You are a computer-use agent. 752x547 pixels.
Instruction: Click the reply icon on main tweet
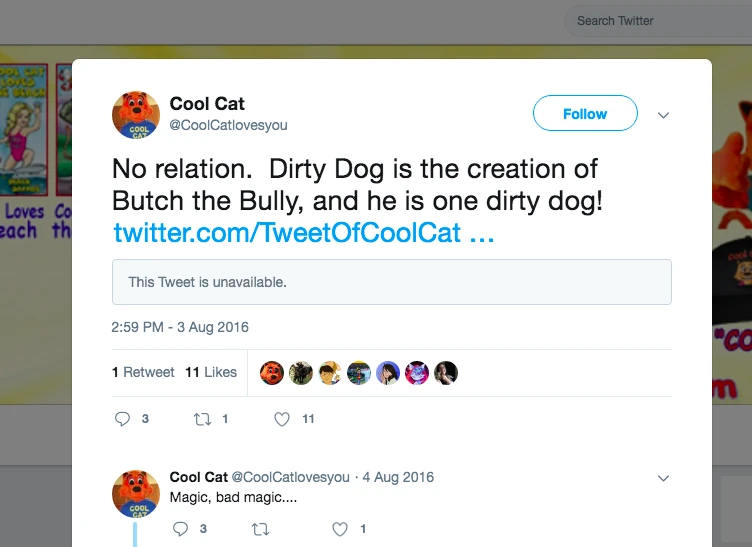click(x=123, y=419)
